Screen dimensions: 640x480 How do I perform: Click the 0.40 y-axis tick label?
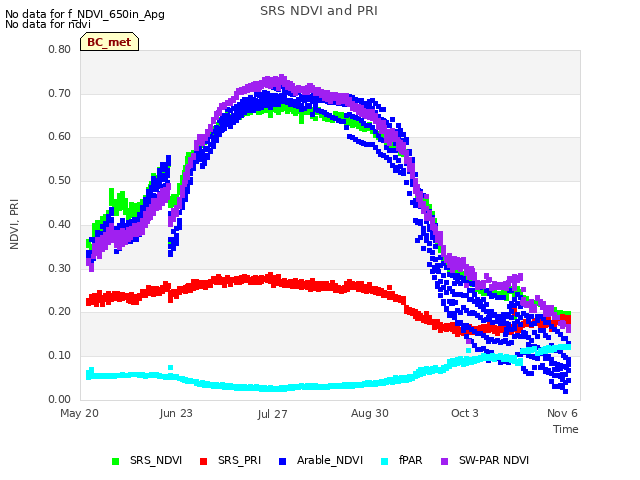coord(60,224)
